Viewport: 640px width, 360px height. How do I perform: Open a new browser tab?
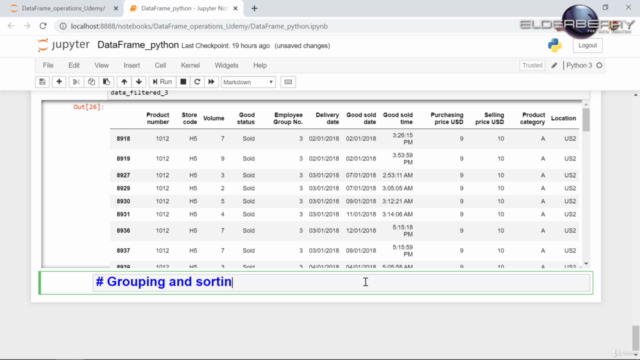coord(254,8)
